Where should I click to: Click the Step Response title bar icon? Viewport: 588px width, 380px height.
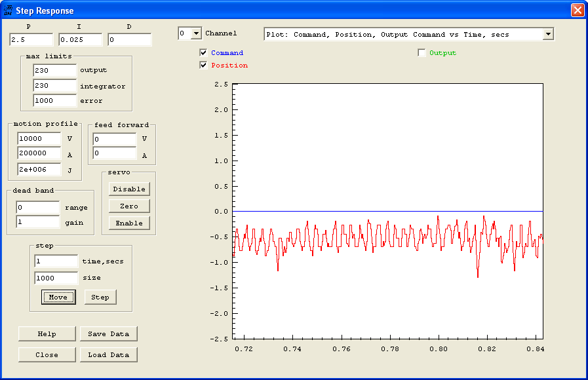pyautogui.click(x=8, y=10)
